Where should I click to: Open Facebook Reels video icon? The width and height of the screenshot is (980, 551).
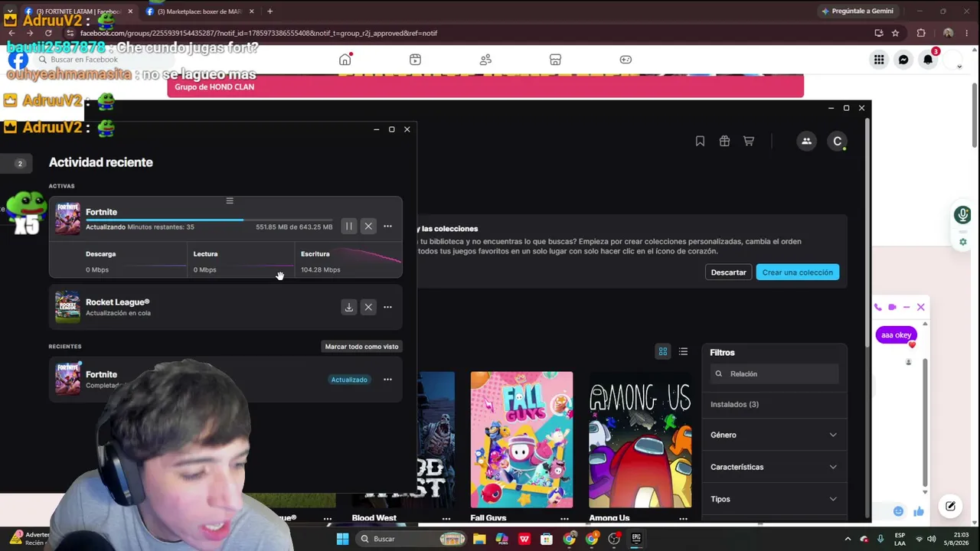click(415, 60)
